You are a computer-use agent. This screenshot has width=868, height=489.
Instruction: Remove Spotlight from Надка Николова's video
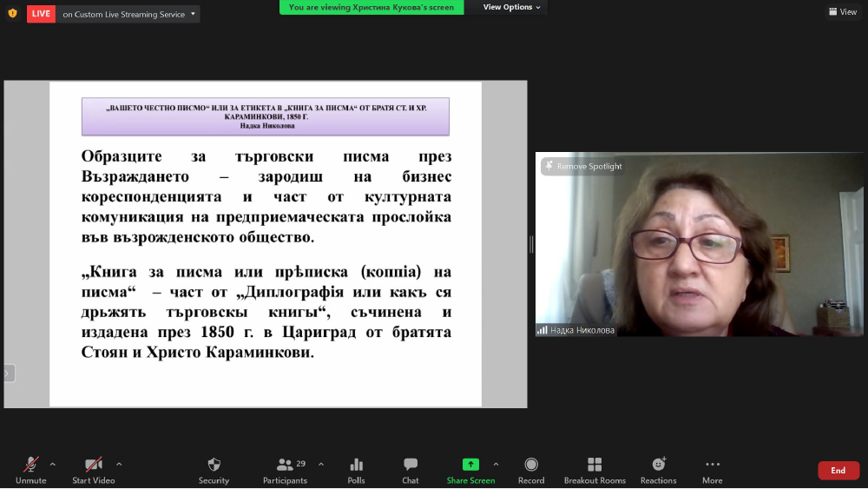582,166
